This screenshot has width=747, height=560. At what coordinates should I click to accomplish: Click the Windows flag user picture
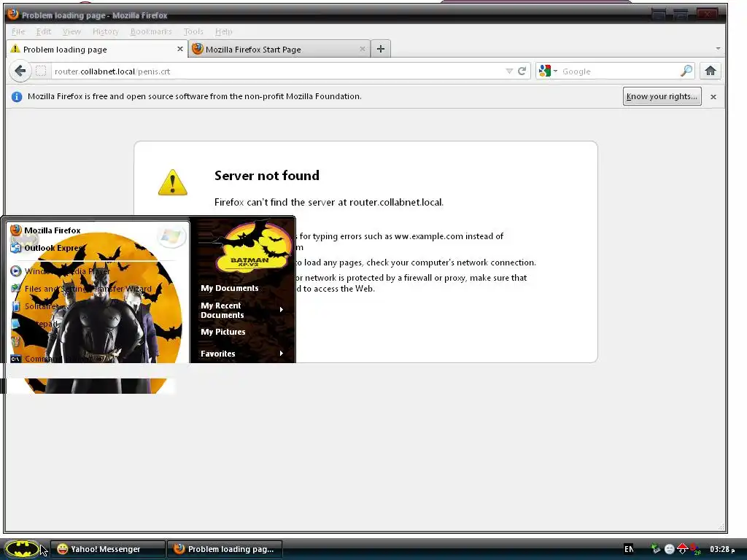click(171, 236)
